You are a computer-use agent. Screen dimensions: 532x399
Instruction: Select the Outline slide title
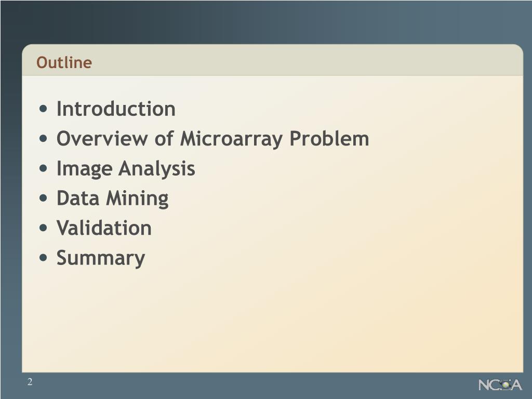(64, 62)
